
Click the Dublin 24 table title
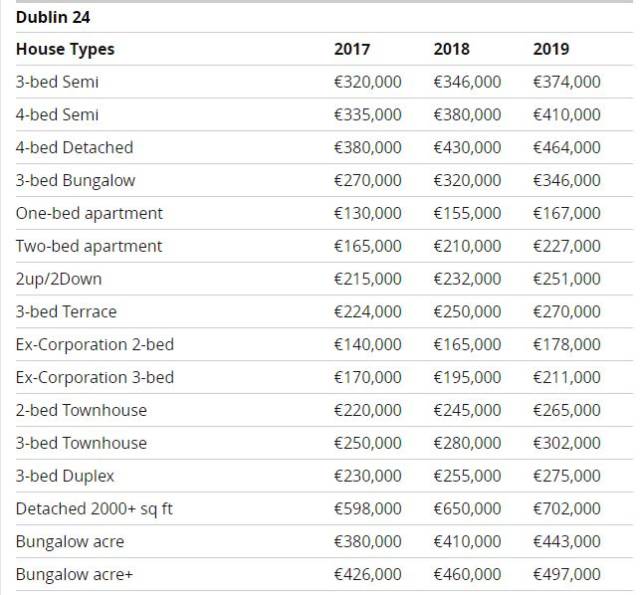point(54,17)
